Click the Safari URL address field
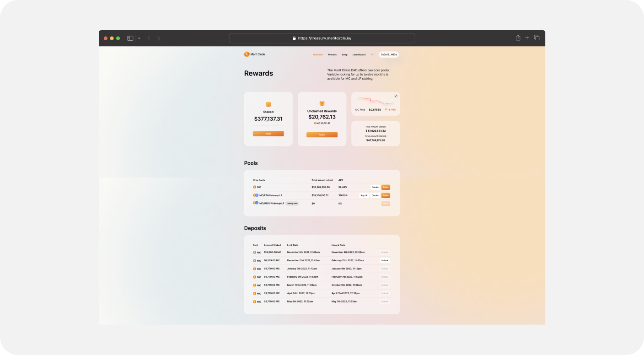Viewport: 644px width, 355px height. click(322, 38)
